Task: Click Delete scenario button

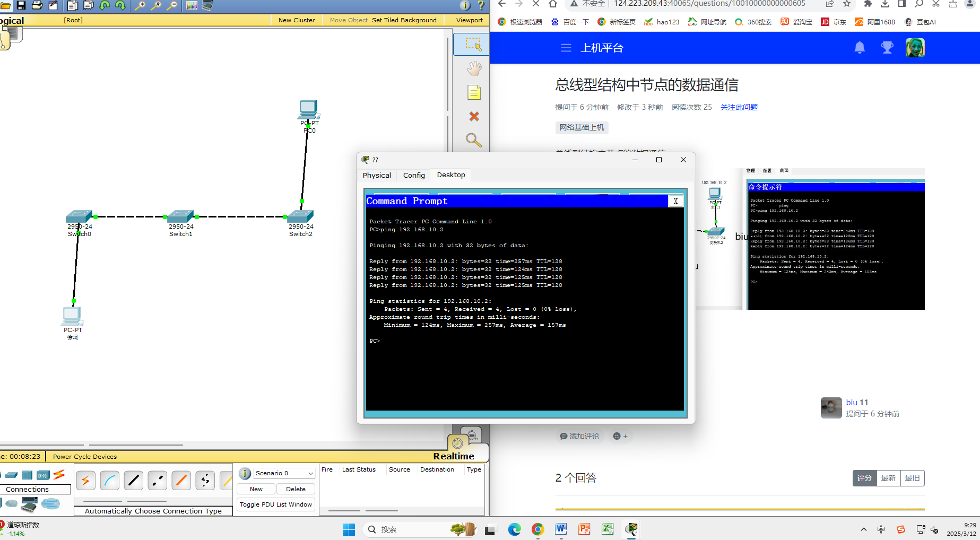Action: point(296,489)
